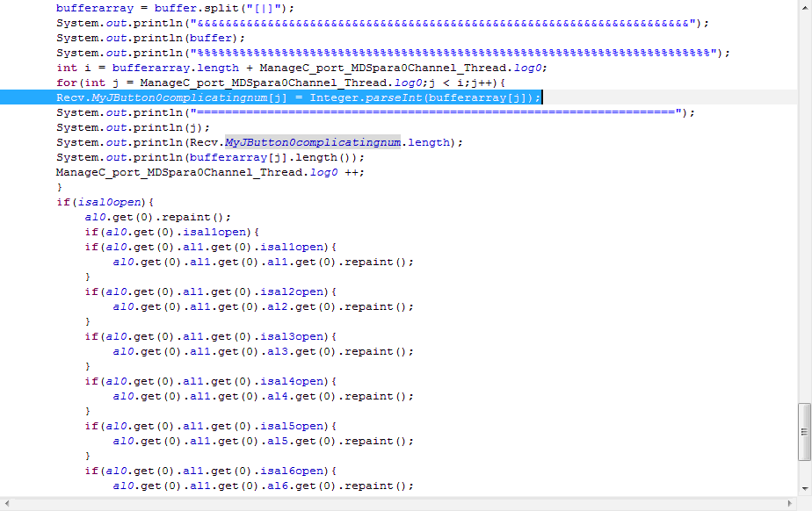
Task: Click the 'if(al0.get(0).isal1open){' line
Action: [x=173, y=232]
